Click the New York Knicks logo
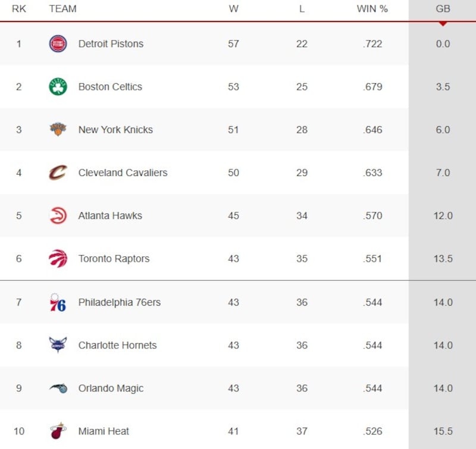 pyautogui.click(x=58, y=130)
